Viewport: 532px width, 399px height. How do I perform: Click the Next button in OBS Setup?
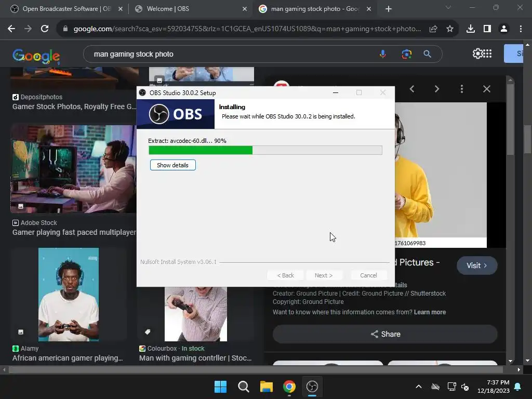click(323, 275)
